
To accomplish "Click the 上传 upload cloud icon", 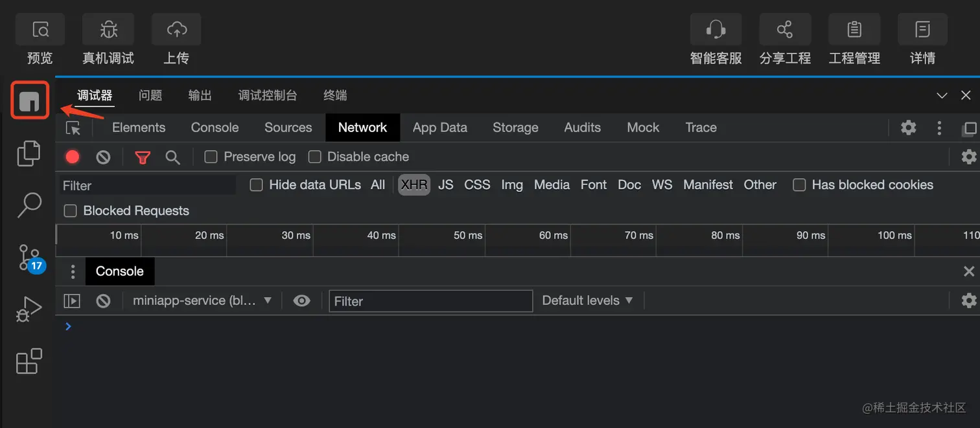I will pyautogui.click(x=176, y=30).
